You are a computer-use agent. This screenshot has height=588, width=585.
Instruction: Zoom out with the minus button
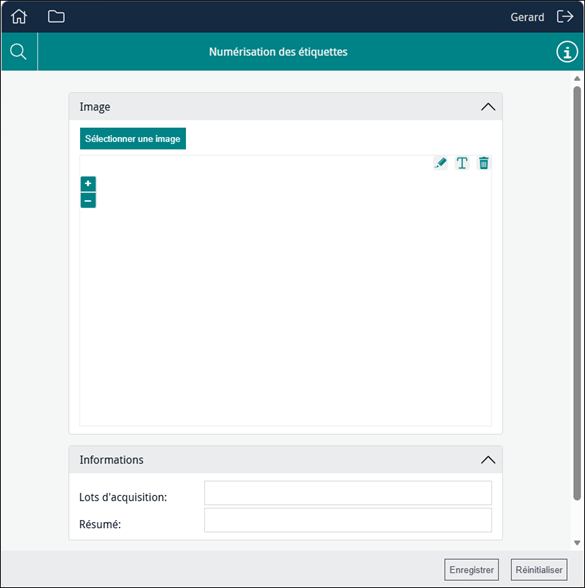point(88,201)
